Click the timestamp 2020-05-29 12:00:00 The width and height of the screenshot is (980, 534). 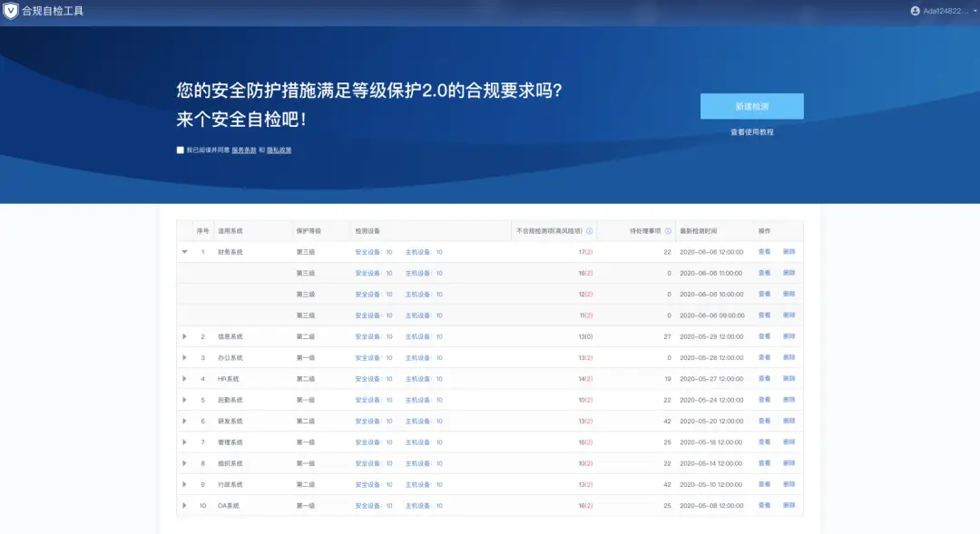tap(712, 336)
